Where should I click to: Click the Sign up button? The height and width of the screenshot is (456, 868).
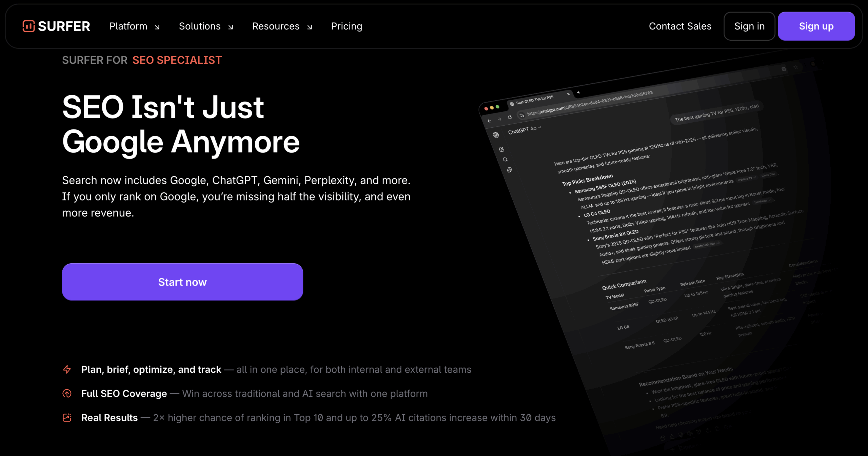(816, 26)
